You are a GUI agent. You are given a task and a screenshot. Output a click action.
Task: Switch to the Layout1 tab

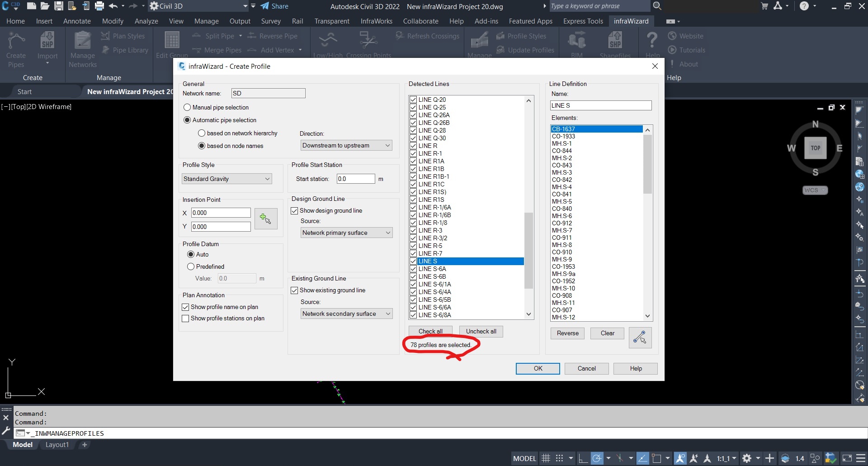pyautogui.click(x=57, y=445)
